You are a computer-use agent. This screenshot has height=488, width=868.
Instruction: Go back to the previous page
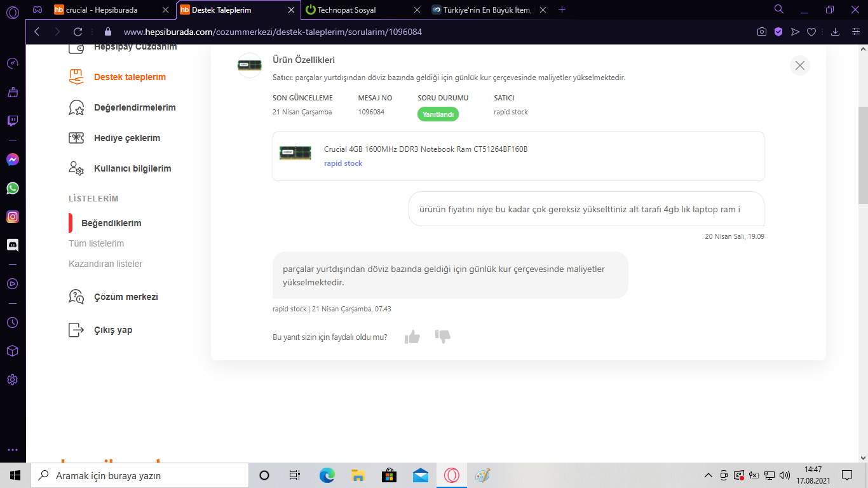[x=36, y=32]
